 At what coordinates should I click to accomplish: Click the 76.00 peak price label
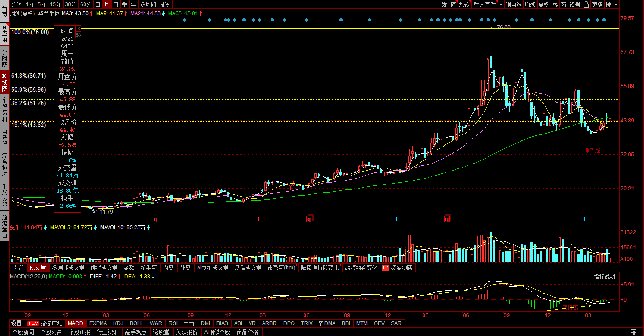coord(504,28)
